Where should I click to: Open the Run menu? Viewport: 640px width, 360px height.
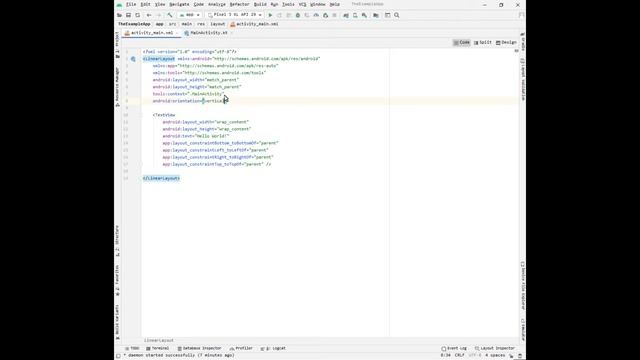tap(274, 4)
